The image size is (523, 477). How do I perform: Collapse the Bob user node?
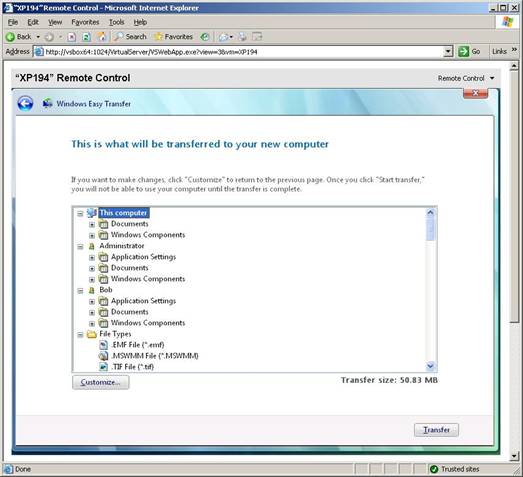pos(80,291)
